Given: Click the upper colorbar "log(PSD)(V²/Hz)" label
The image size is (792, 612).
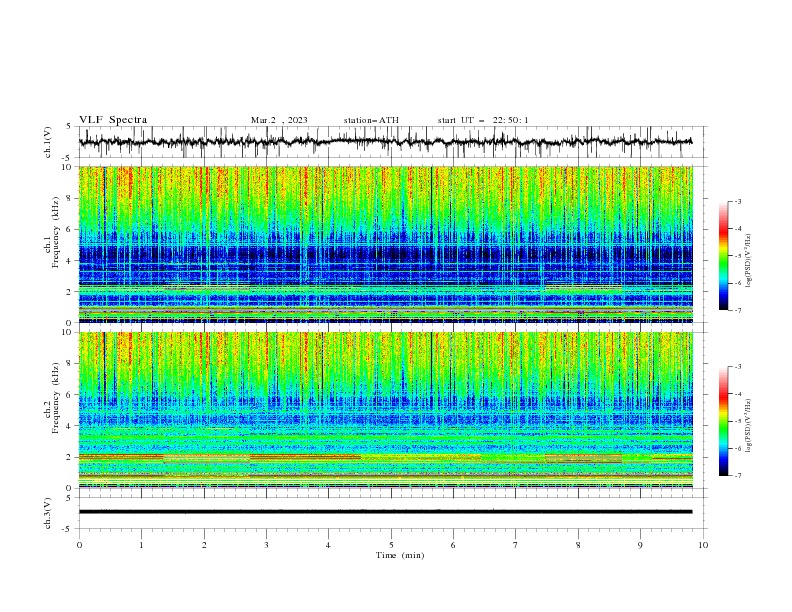Looking at the screenshot, I should tap(748, 261).
